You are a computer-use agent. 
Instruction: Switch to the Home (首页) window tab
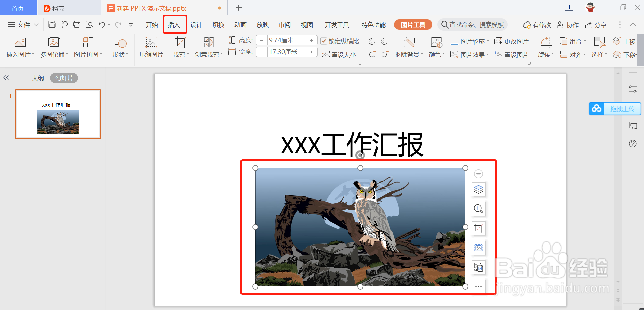[18, 8]
